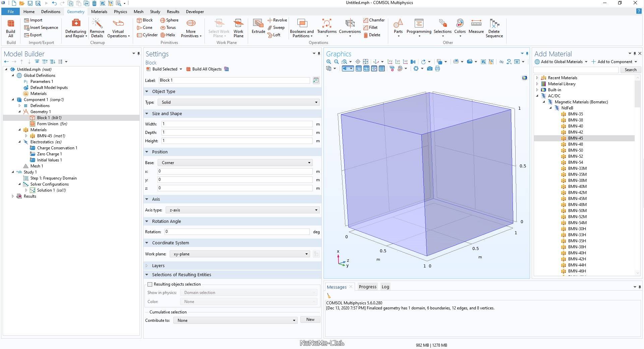Toggle the hide-for-geometry eye icon

(501, 62)
